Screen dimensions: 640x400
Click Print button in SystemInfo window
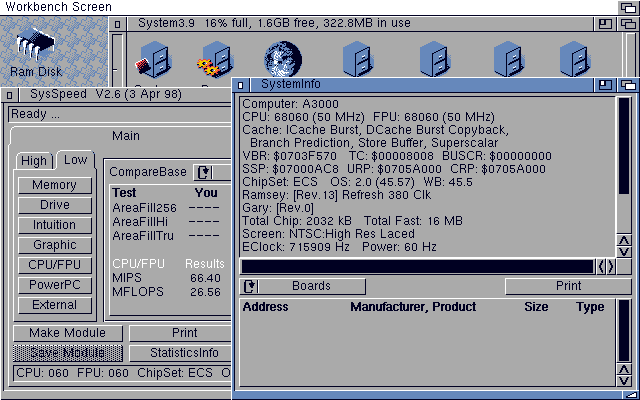click(x=567, y=286)
